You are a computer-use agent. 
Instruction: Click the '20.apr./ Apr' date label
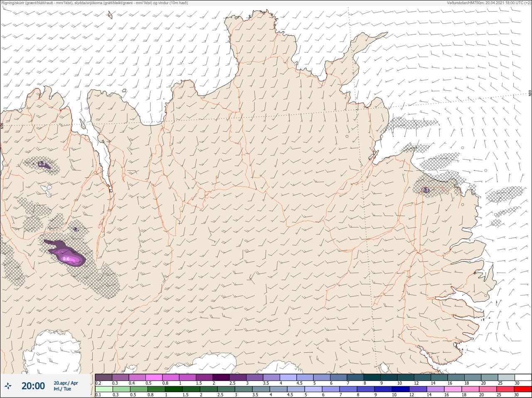tap(66, 383)
